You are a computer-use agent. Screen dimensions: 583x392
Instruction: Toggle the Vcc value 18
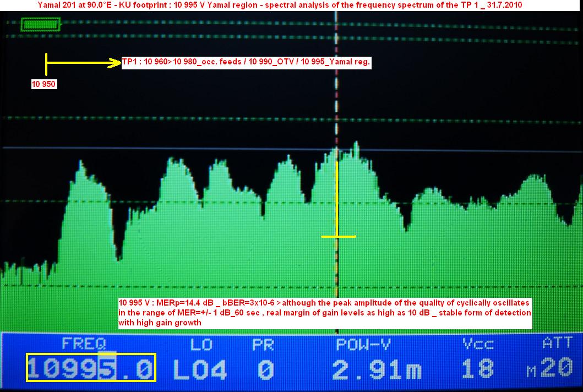(477, 368)
